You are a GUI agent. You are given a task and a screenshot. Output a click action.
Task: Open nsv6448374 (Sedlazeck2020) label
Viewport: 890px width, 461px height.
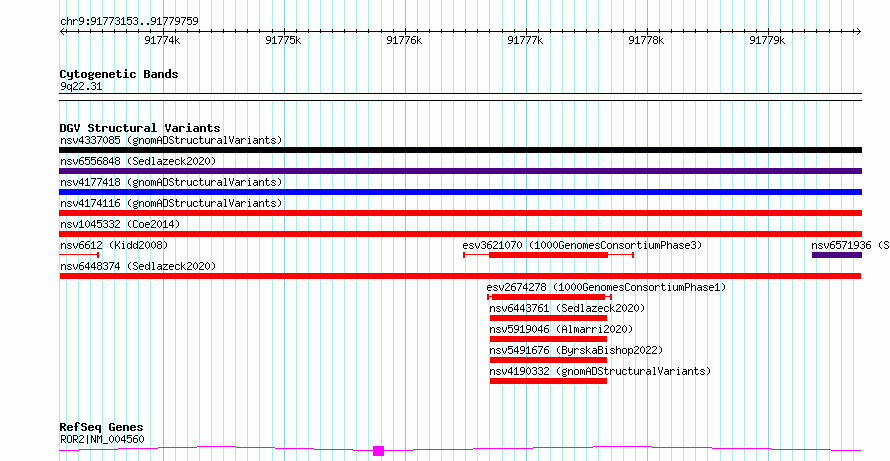pos(138,266)
